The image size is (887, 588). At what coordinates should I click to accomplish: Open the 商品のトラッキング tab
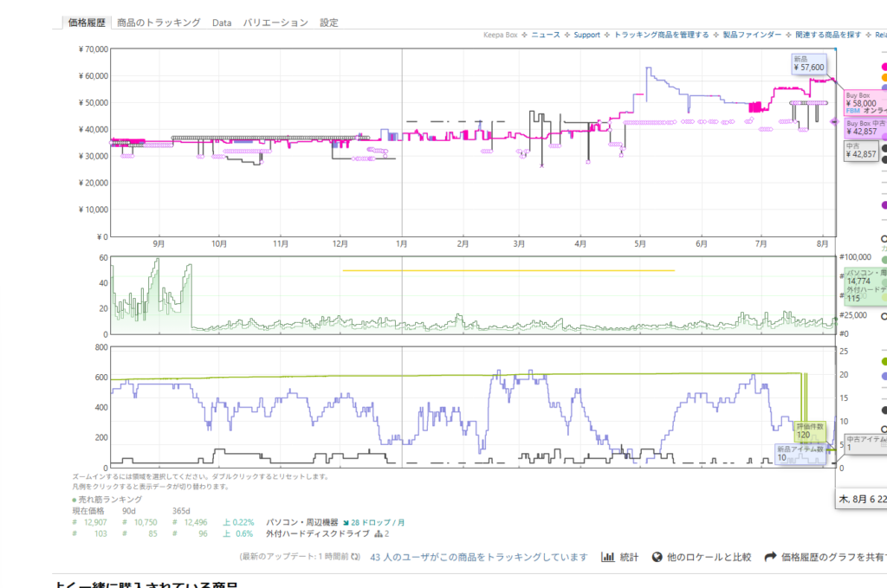[159, 23]
